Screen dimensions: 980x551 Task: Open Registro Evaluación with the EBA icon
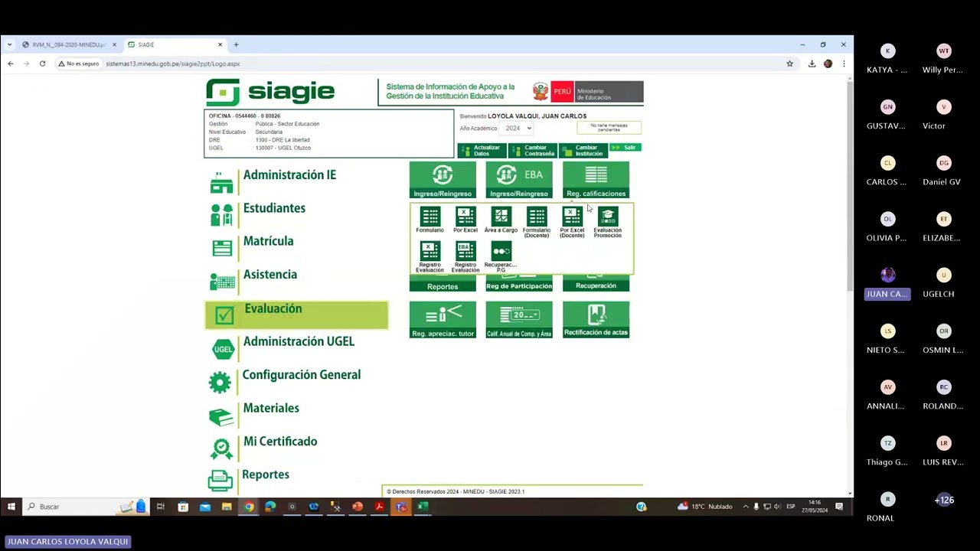465,256
